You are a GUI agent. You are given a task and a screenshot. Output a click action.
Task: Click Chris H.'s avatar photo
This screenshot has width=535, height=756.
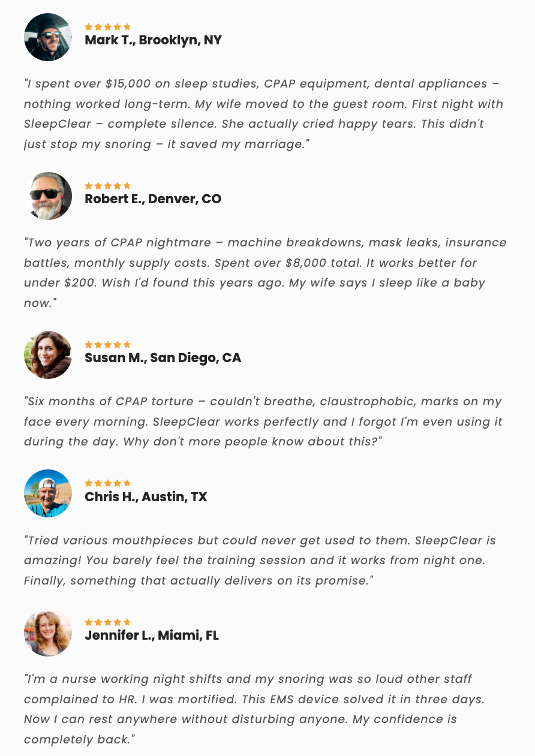pyautogui.click(x=48, y=493)
